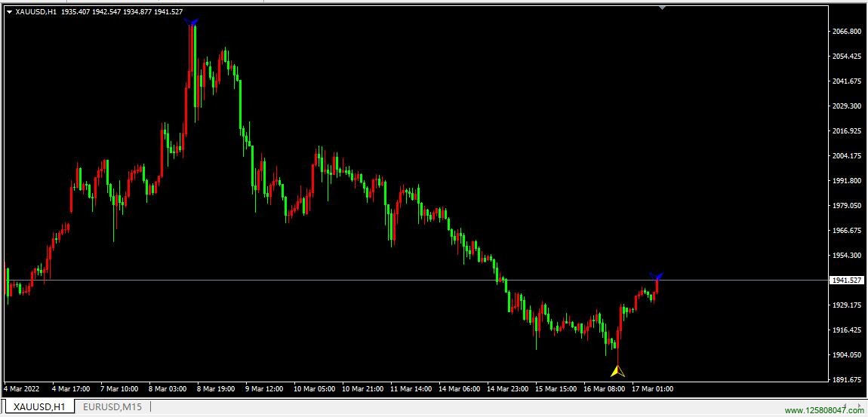Switch to the EURUSD,M15 chart tab
The width and height of the screenshot is (868, 417).
[112, 407]
